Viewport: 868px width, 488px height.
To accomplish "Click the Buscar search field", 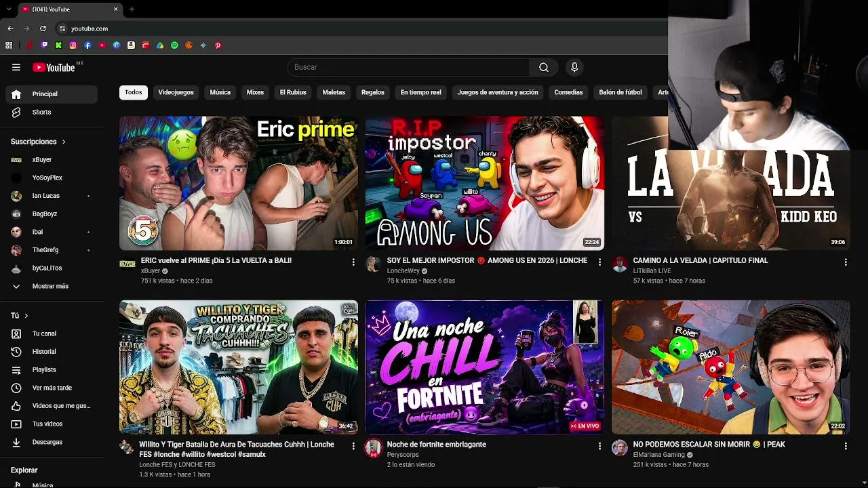I will click(x=408, y=67).
